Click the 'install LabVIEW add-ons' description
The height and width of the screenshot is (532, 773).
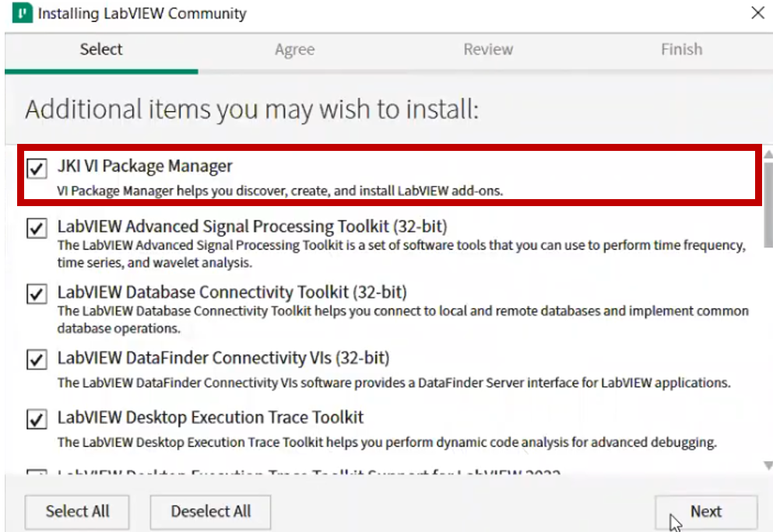click(280, 191)
